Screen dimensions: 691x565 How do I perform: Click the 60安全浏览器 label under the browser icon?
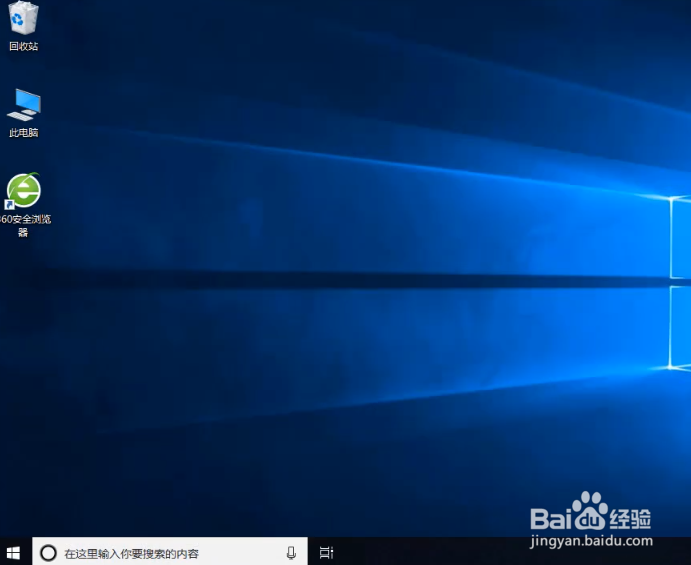click(x=26, y=225)
